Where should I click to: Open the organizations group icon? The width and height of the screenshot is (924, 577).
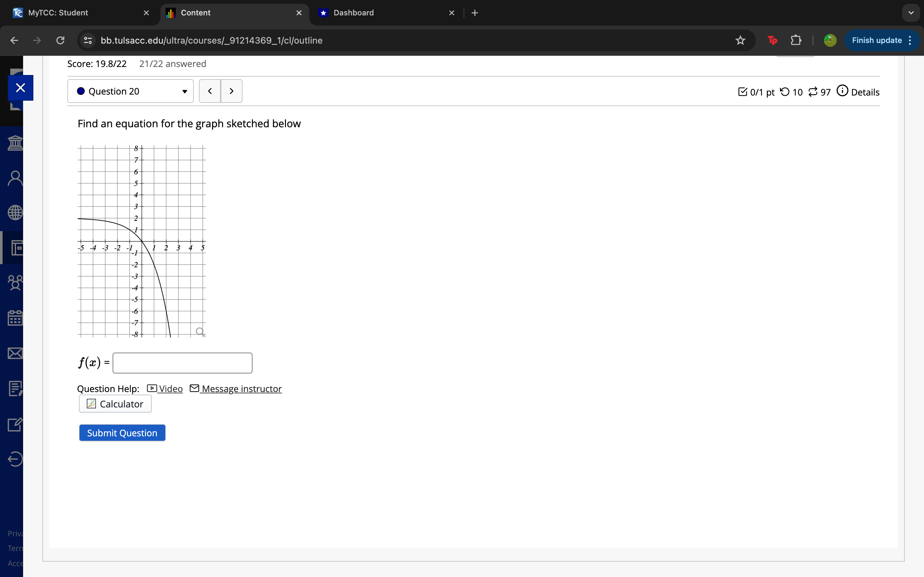(15, 283)
